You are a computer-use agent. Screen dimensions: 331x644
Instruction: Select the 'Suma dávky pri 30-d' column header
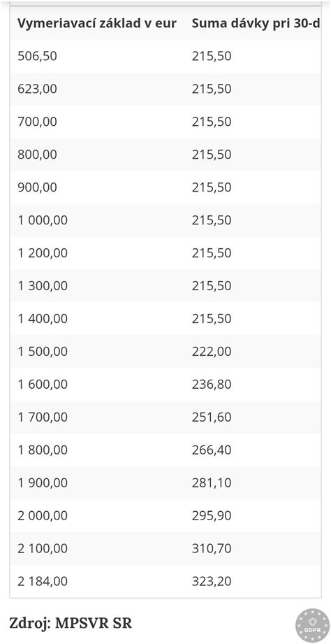[256, 23]
